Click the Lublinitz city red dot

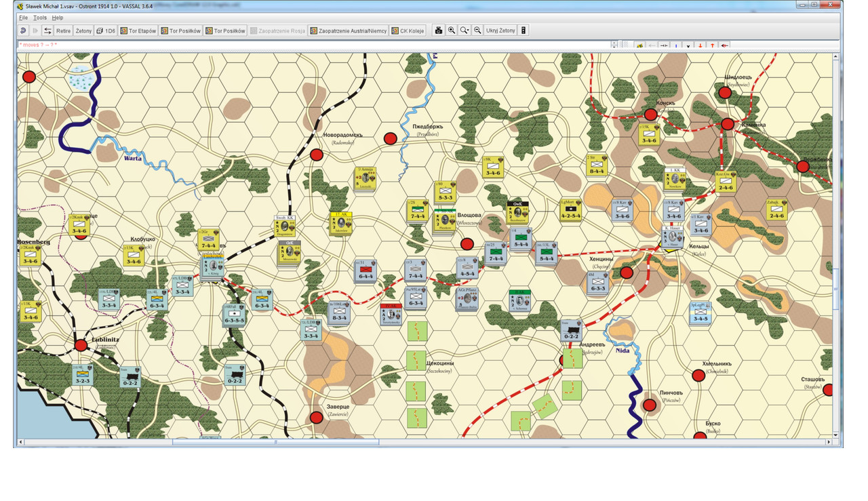pos(81,345)
